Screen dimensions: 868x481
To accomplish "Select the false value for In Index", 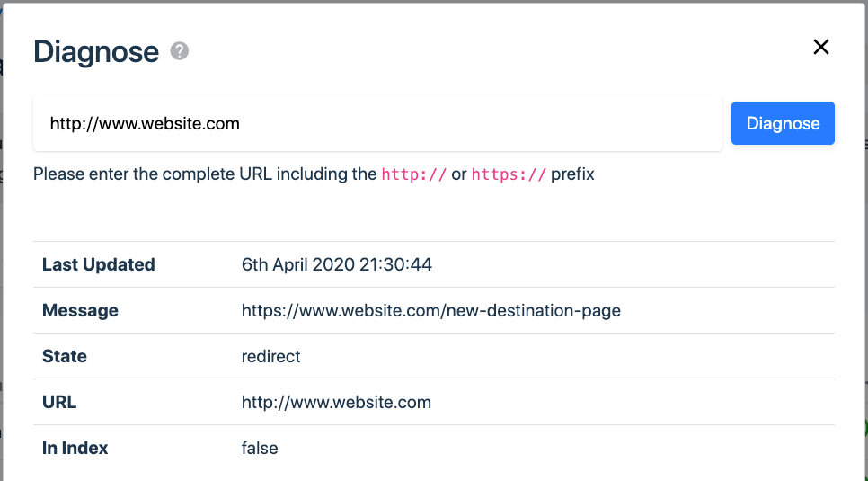I will [260, 448].
